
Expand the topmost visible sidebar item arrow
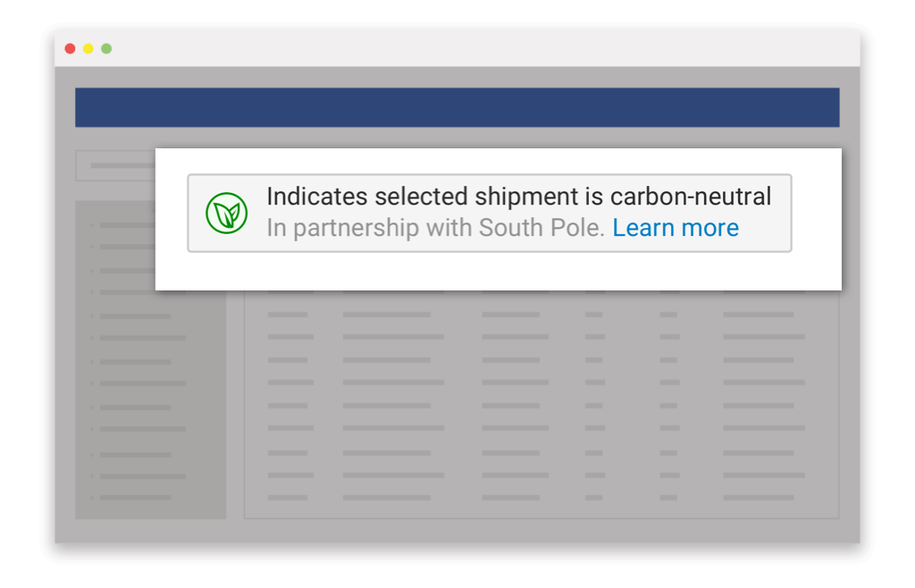click(92, 225)
